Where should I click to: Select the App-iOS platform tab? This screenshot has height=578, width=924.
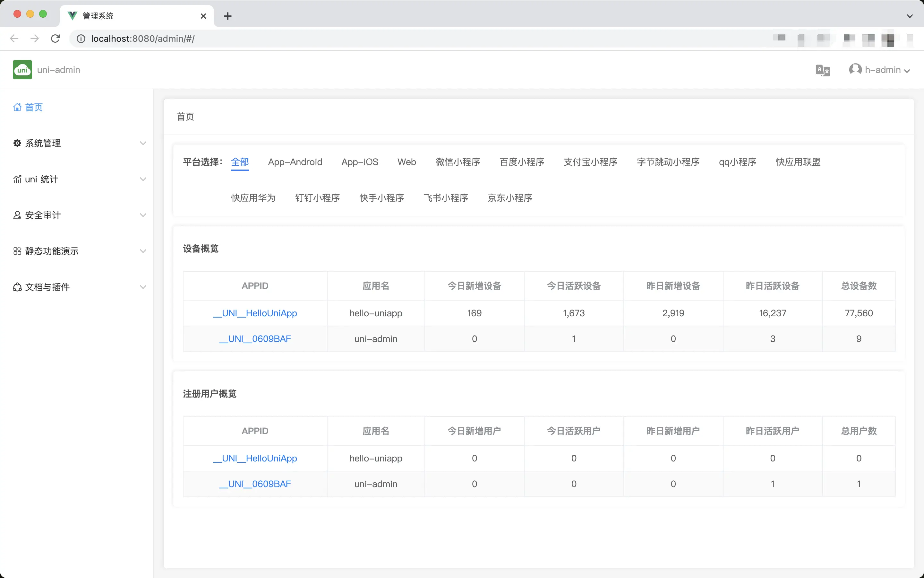coord(360,162)
